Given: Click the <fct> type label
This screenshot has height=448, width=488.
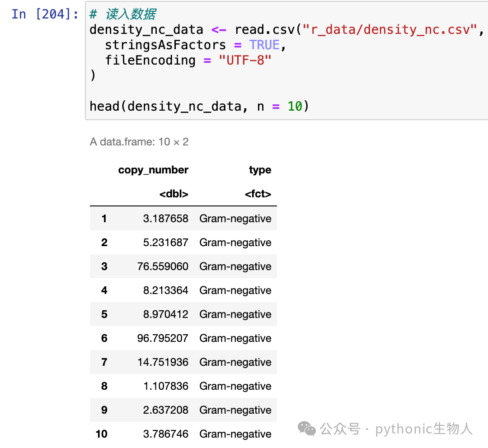Looking at the screenshot, I should 258,194.
